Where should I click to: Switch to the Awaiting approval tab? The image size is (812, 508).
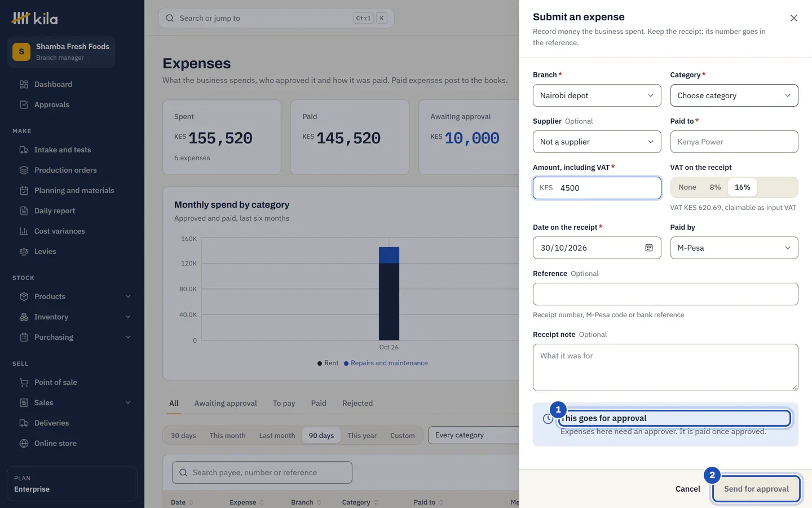pyautogui.click(x=226, y=403)
